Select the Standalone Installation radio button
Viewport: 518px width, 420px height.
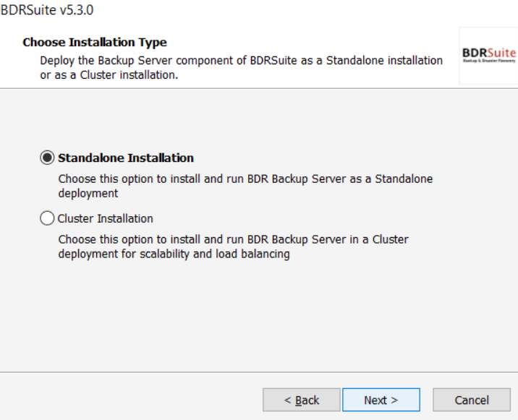click(x=47, y=158)
